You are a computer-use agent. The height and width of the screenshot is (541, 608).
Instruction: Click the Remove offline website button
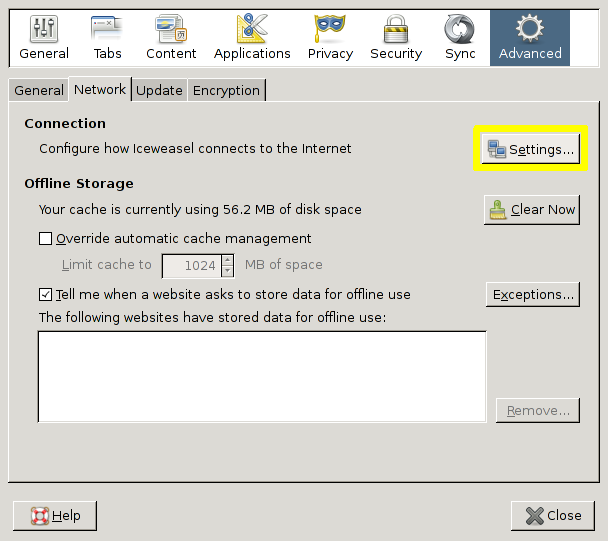tap(538, 410)
